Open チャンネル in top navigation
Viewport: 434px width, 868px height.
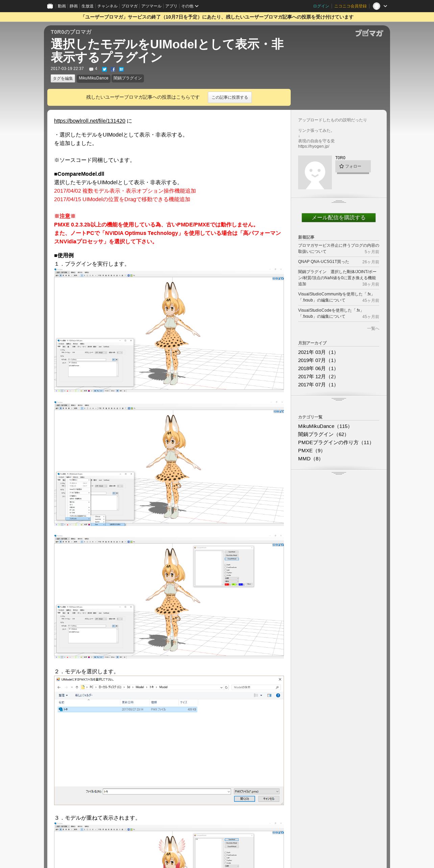click(107, 6)
